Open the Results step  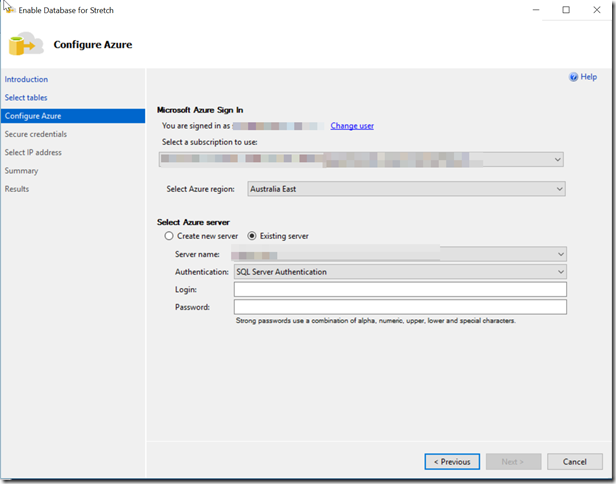pyautogui.click(x=17, y=189)
